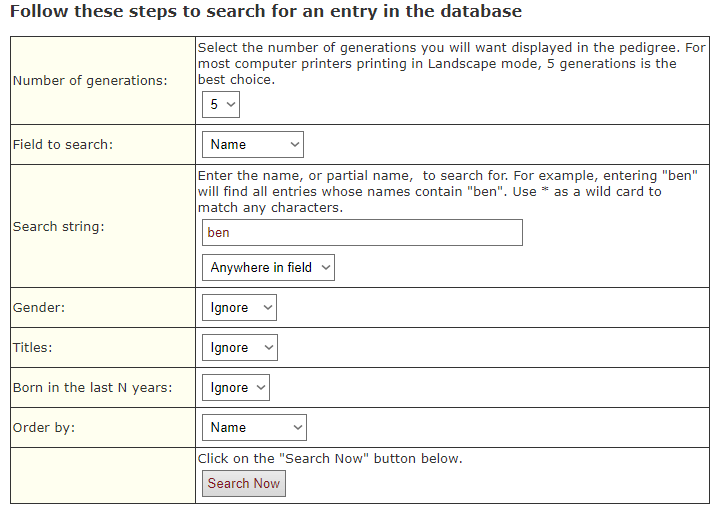Click the "Number of generations:" label
Screen dimensions: 715x509
[89, 81]
